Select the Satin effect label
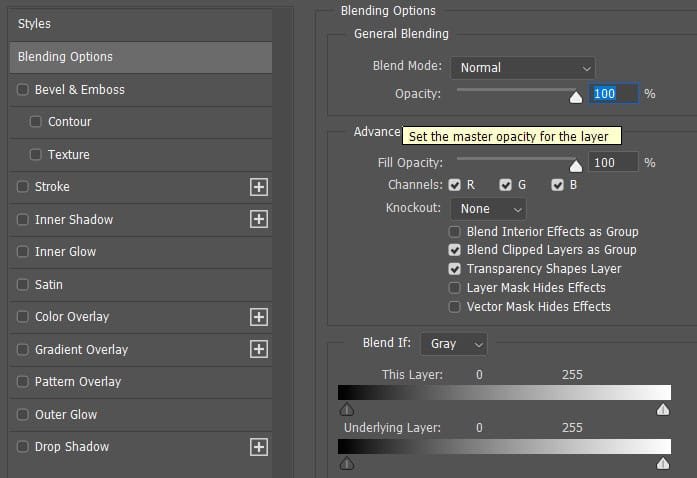Viewport: 697px width, 478px height. coord(49,285)
